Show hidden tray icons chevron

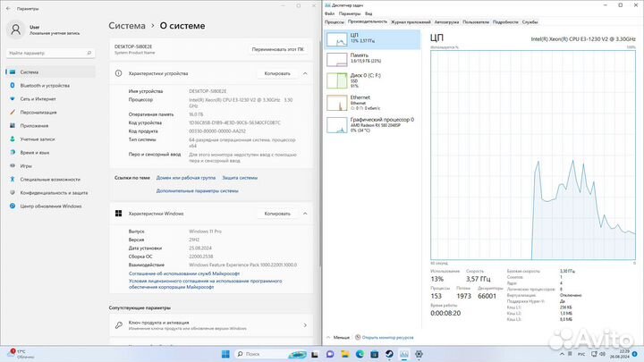click(x=562, y=354)
